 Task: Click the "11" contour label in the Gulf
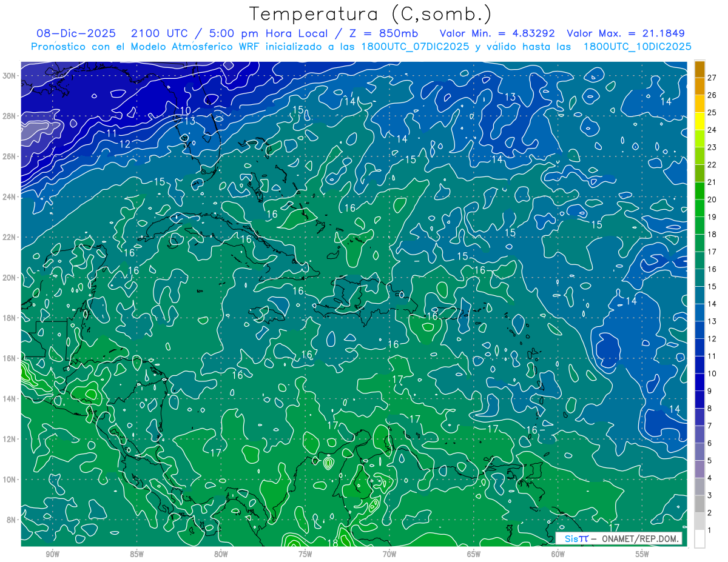click(x=112, y=133)
